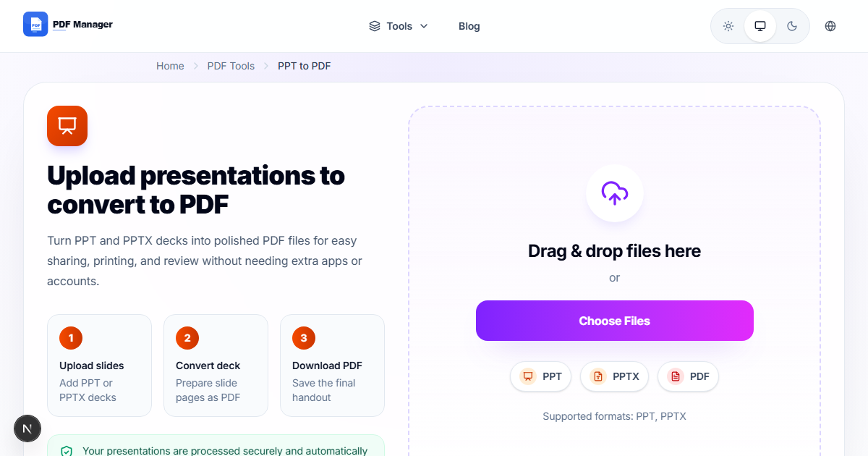The image size is (868, 456).
Task: Click 'Drag & drop files here' text
Action: pos(615,251)
